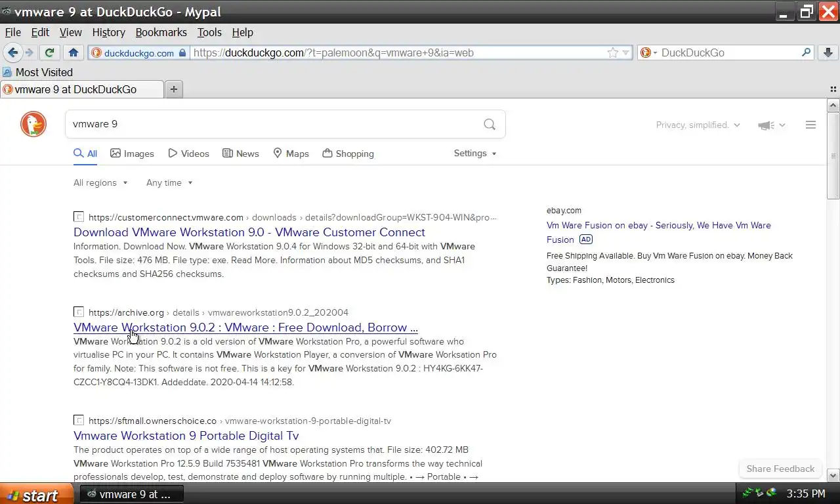
Task: Expand chevron beside the megaphone icon
Action: (x=782, y=125)
